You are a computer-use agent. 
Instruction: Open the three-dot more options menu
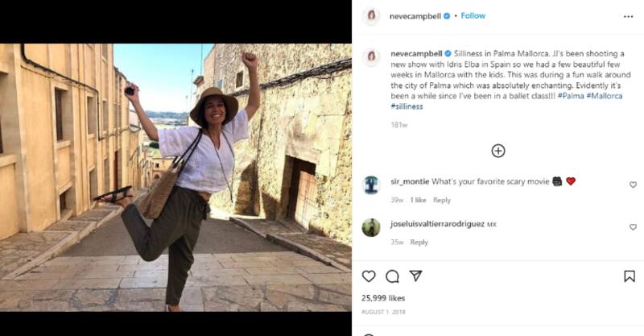pos(628,16)
